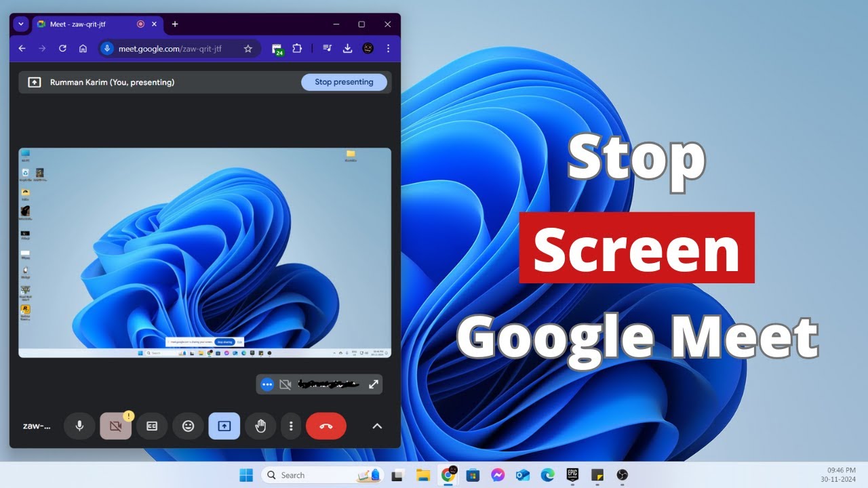Click the taskbar Search box
This screenshot has width=868, height=488.
pyautogui.click(x=322, y=475)
